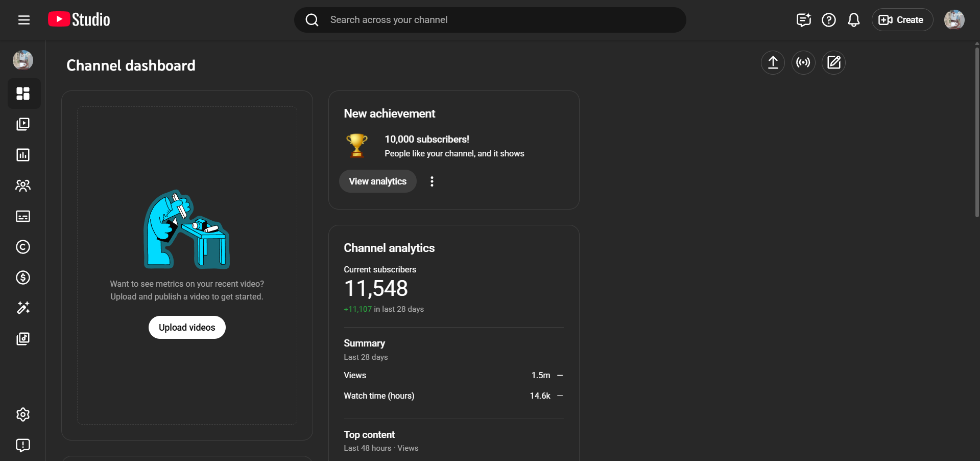Open the Customization magic wand icon
The image size is (980, 461).
point(23,308)
